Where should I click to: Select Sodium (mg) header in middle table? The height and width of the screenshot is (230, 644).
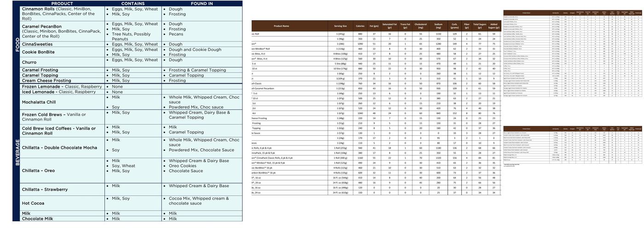coord(438,26)
